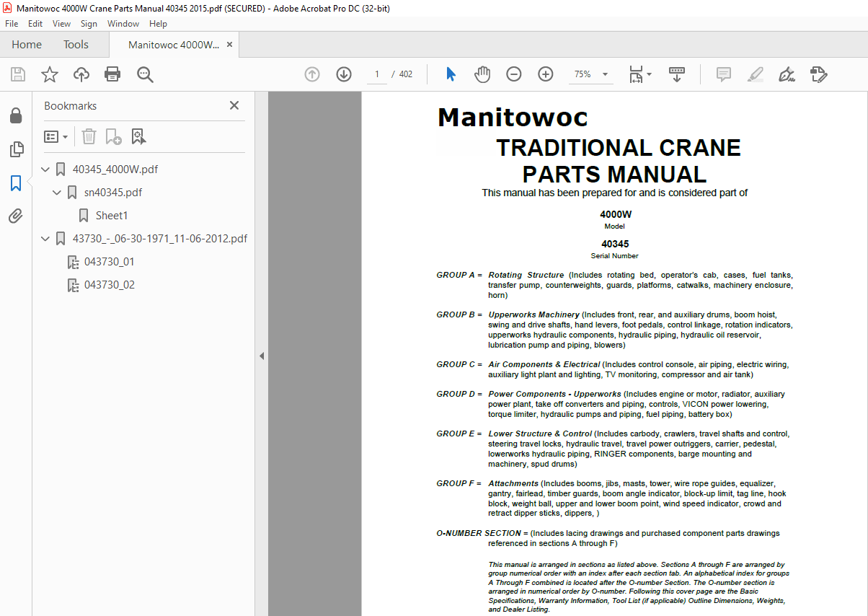The image size is (868, 616).
Task: Activate the Selection tool
Action: click(450, 74)
